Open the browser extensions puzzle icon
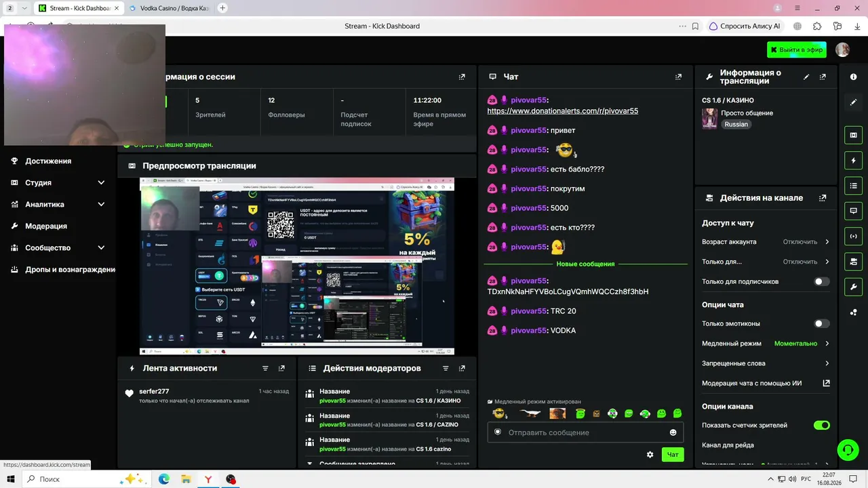Screen dimensions: 868x488 [x=817, y=26]
